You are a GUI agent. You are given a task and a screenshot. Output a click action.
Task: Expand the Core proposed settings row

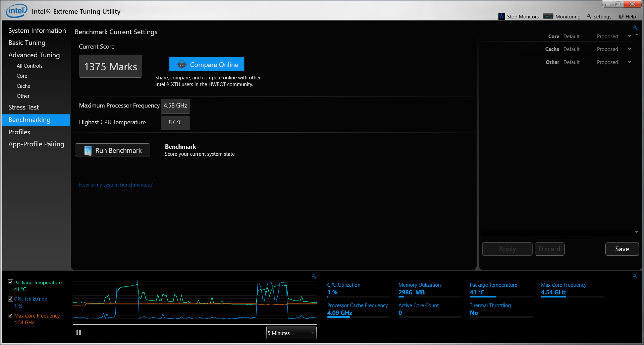[630, 36]
